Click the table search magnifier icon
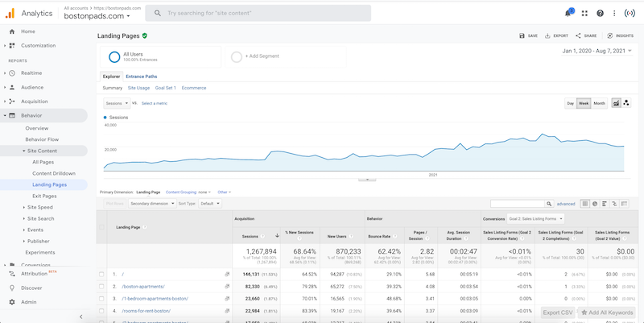 pyautogui.click(x=549, y=204)
